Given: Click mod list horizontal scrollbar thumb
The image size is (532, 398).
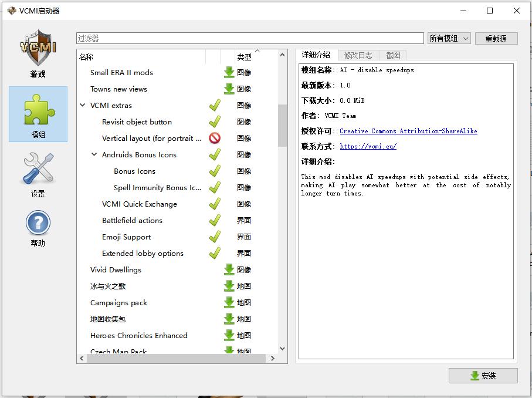Looking at the screenshot, I should tap(177, 358).
